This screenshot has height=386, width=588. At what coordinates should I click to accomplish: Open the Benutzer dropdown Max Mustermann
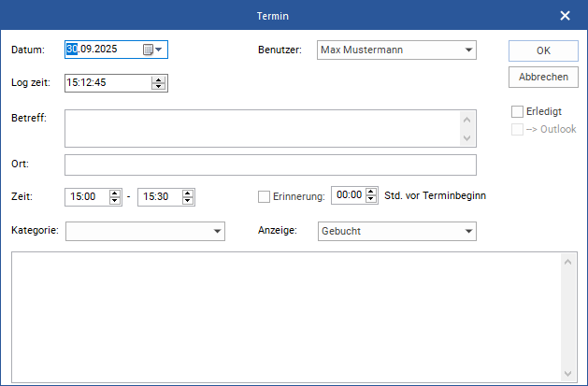tap(396, 50)
